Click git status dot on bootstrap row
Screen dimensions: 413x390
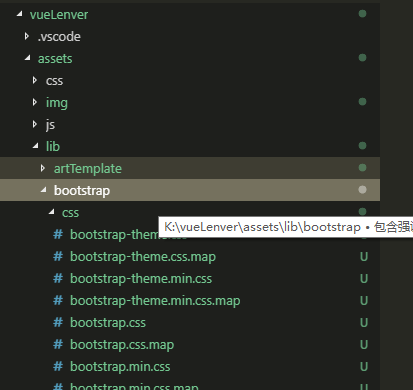point(362,190)
